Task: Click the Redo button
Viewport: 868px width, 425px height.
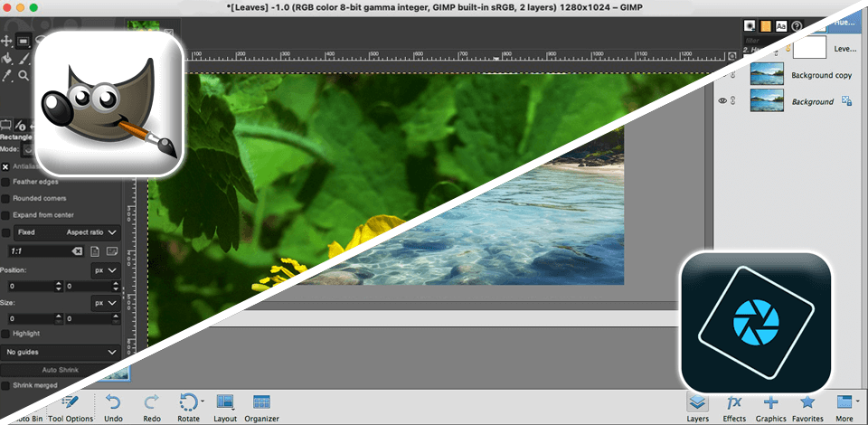Action: (152, 409)
